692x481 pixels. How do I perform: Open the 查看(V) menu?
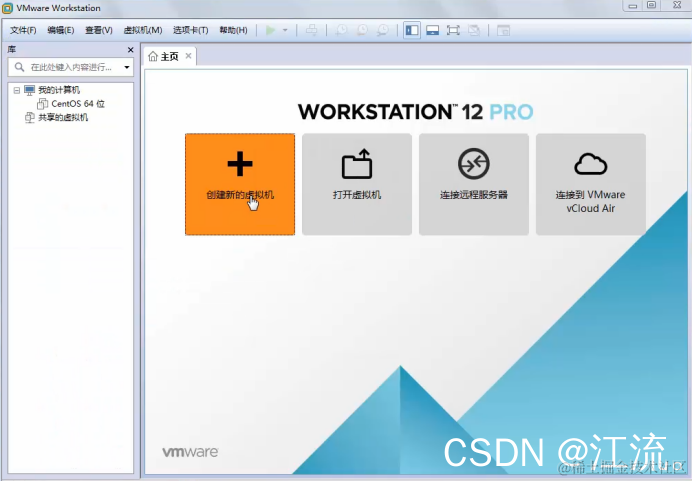pos(99,30)
